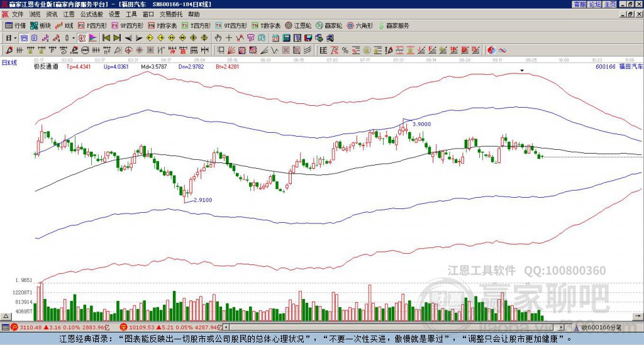Open the 9T四方形 tool
Image resolution: width=644 pixels, height=345 pixels.
(231, 25)
